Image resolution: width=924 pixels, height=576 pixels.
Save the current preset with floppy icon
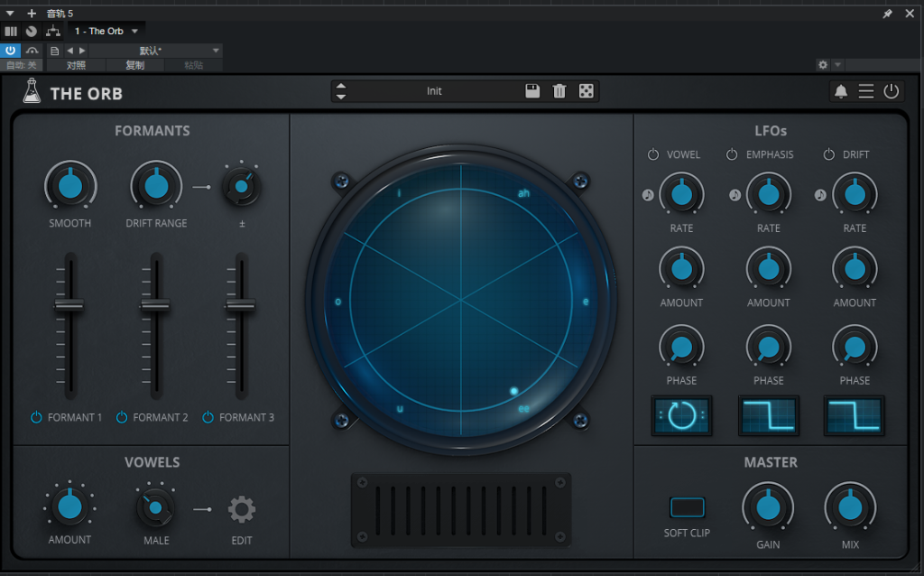532,91
